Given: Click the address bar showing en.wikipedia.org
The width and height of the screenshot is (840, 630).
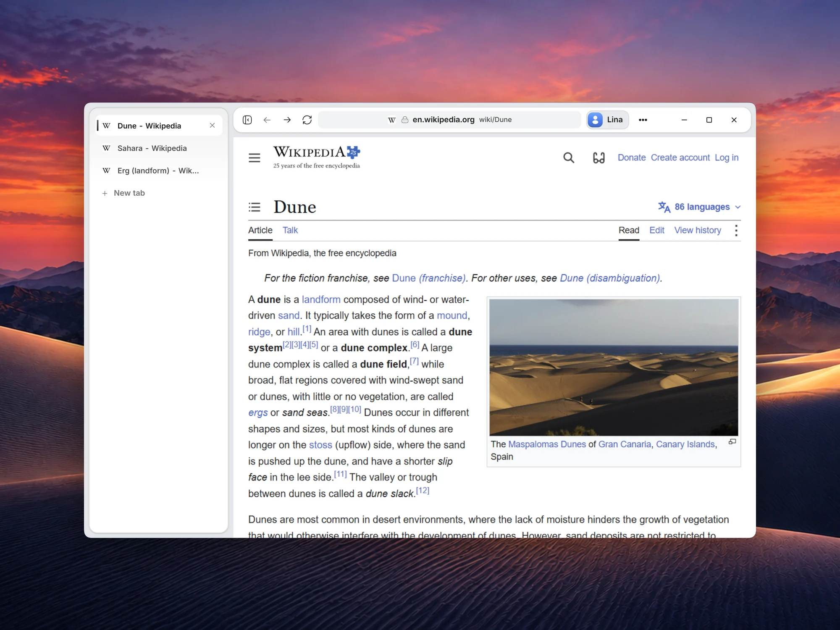Looking at the screenshot, I should point(449,120).
